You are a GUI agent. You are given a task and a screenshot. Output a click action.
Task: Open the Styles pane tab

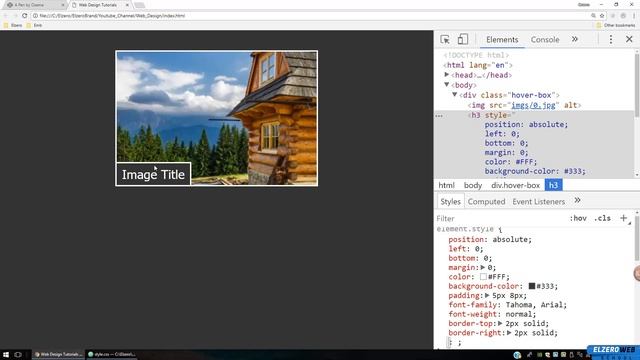[x=451, y=202]
